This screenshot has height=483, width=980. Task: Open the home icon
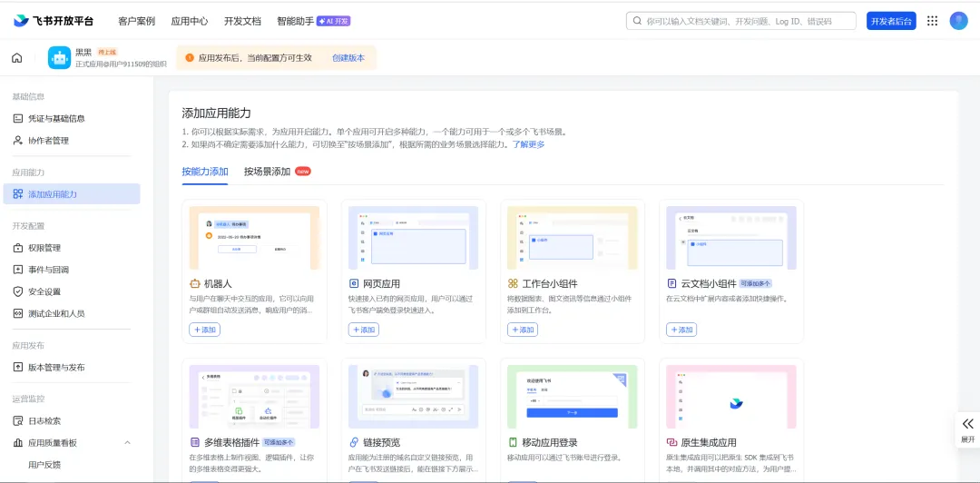tap(17, 58)
